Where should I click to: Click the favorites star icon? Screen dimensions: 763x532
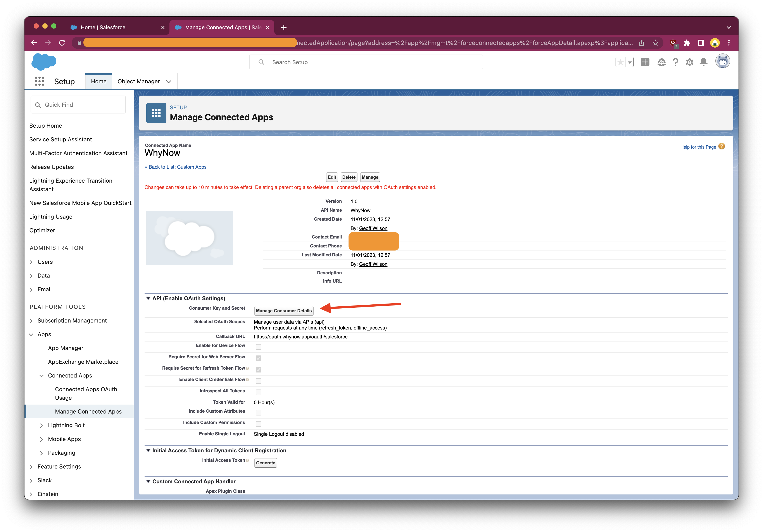click(x=620, y=62)
